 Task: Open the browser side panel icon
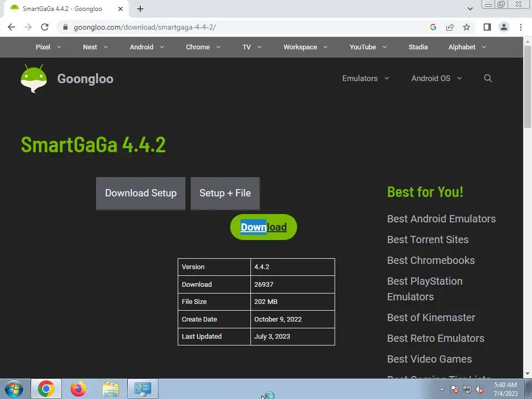pyautogui.click(x=487, y=27)
